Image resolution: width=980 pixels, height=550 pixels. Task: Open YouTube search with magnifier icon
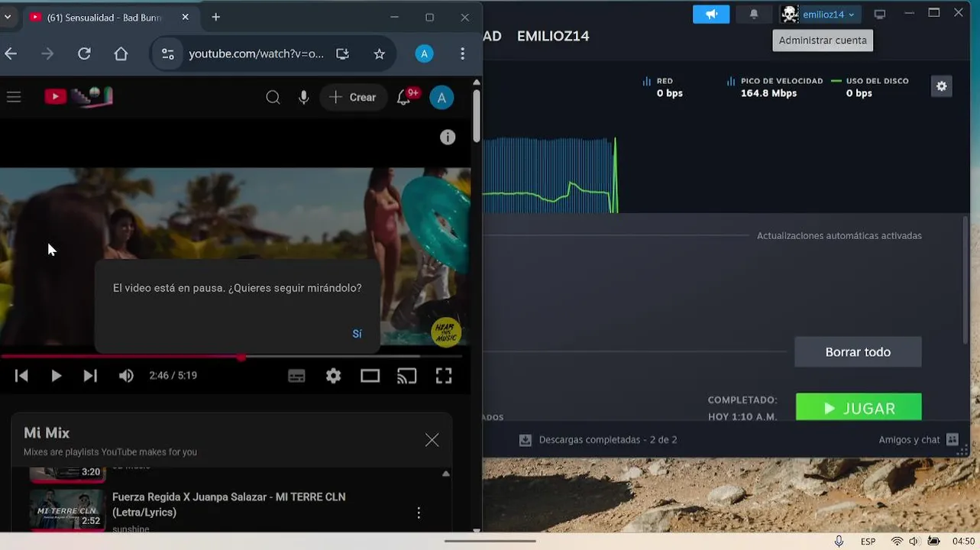(x=273, y=97)
